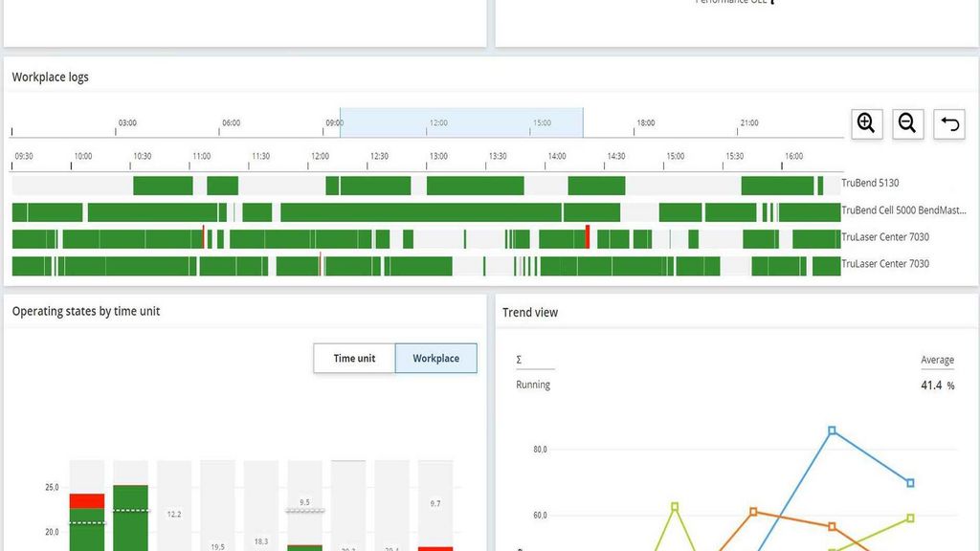Screen dimensions: 980x551
Task: Click the zoom in magnifier icon
Action: 866,123
